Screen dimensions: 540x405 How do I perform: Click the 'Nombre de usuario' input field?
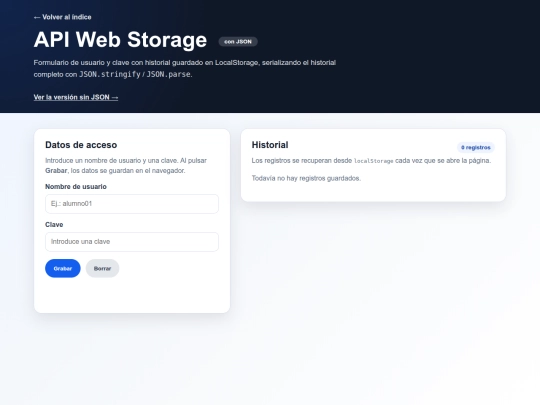pyautogui.click(x=132, y=204)
